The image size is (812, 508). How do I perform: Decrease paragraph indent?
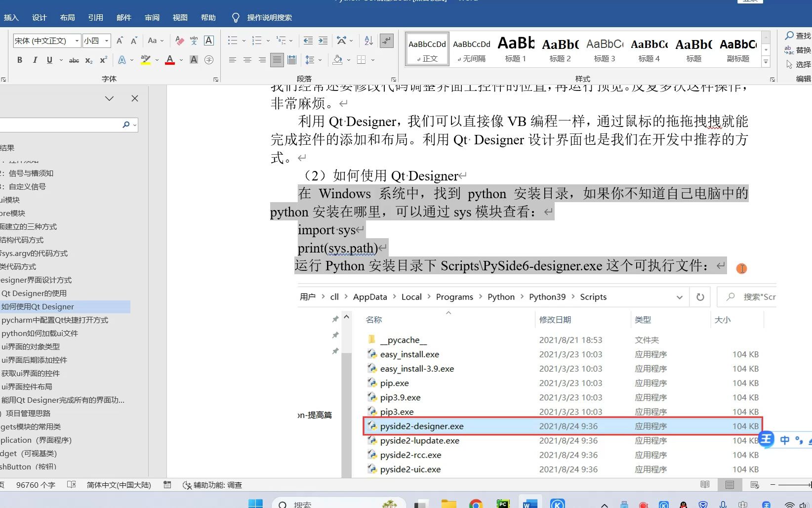pyautogui.click(x=308, y=41)
